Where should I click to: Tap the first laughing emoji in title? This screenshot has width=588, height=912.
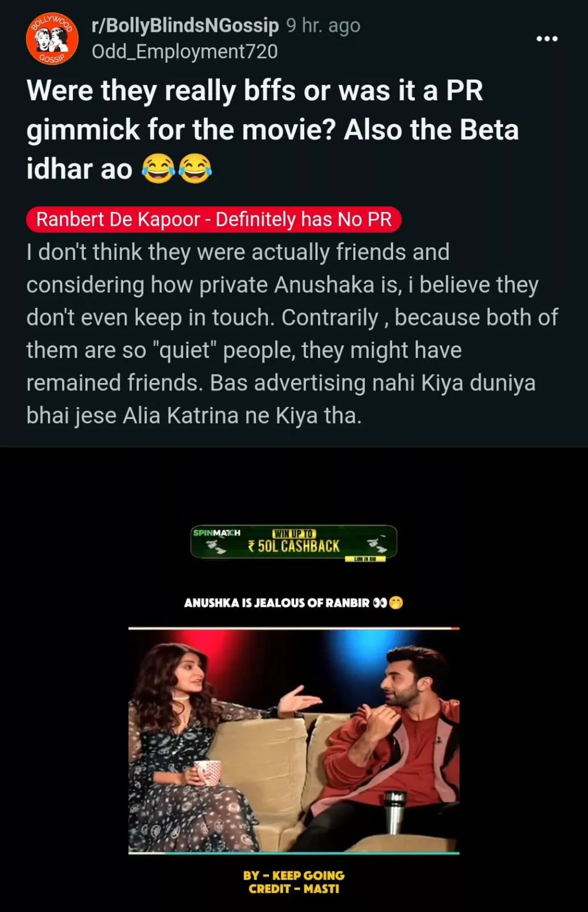click(158, 170)
